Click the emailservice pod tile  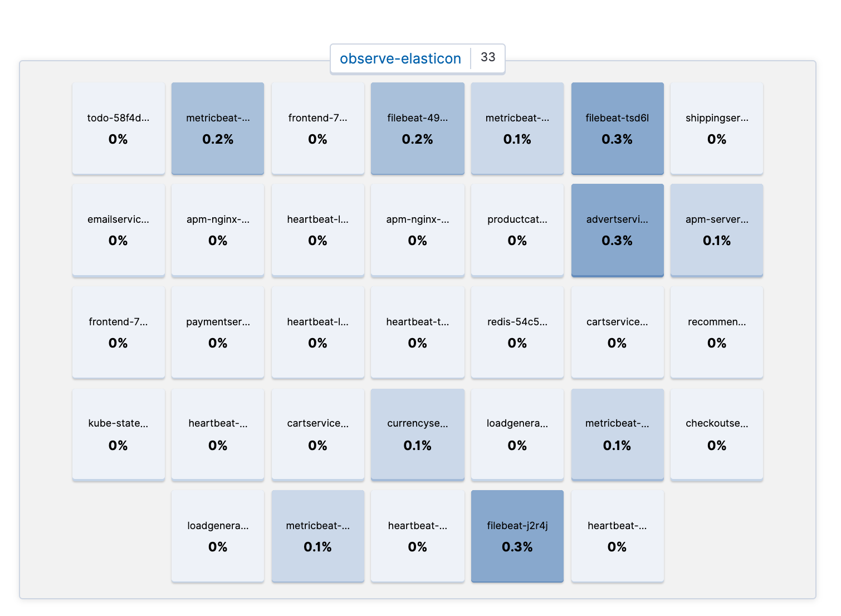point(118,230)
